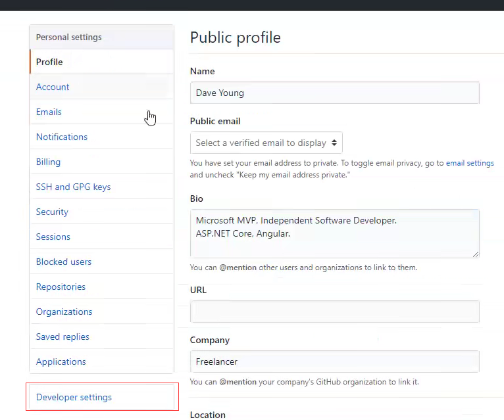Open Saved replies settings
This screenshot has height=420, width=504.
(63, 337)
